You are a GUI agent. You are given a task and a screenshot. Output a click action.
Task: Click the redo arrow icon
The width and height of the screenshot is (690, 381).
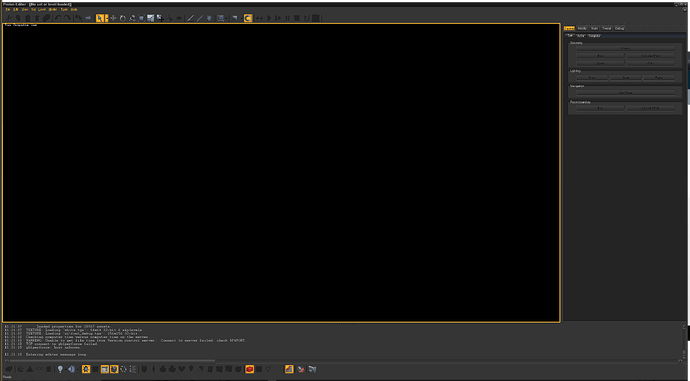pos(67,18)
